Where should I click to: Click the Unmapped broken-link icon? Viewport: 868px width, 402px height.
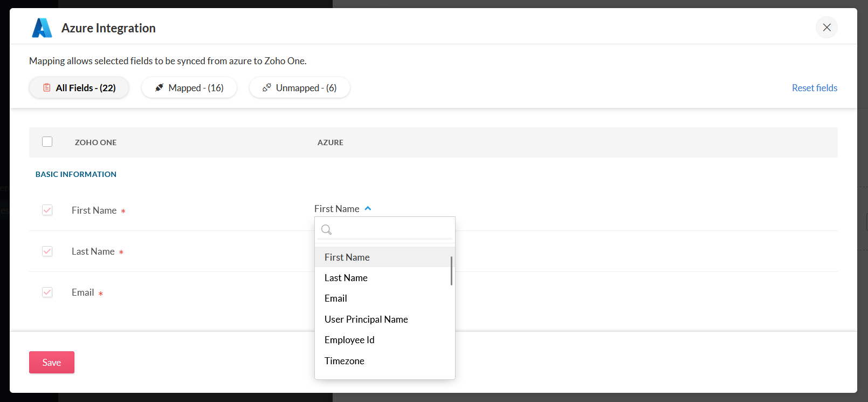point(266,87)
